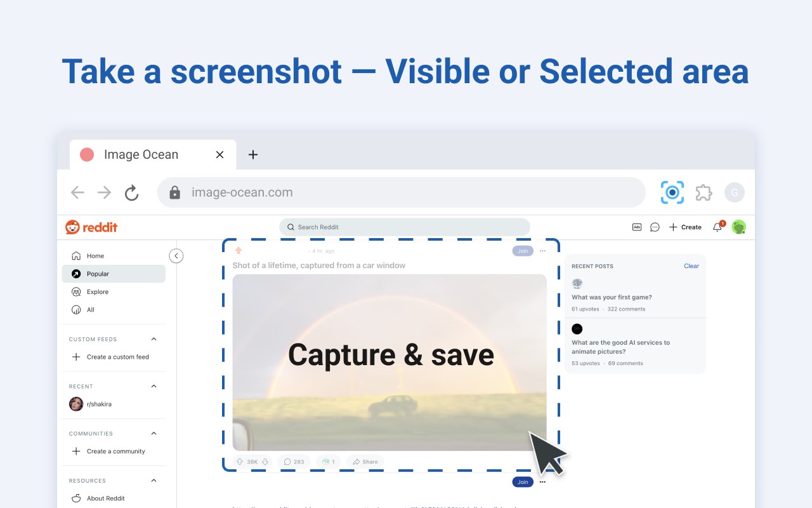Upvote the post showing 38K

pos(240,462)
